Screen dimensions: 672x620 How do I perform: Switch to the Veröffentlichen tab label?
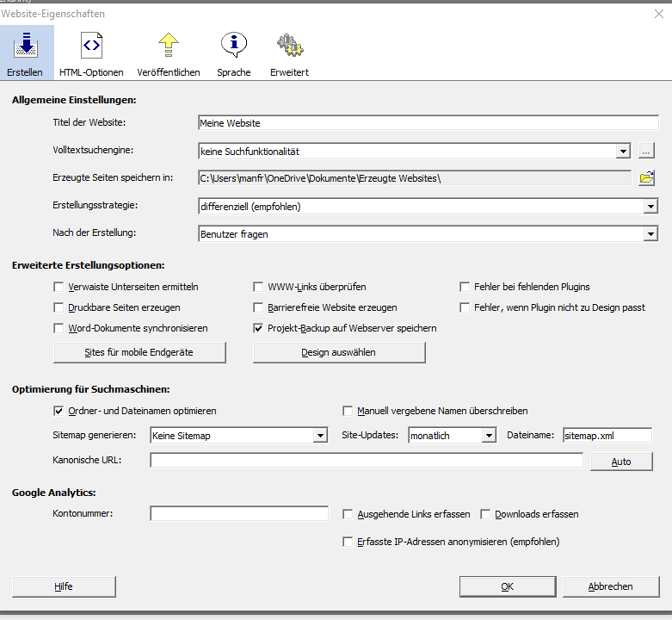[169, 72]
